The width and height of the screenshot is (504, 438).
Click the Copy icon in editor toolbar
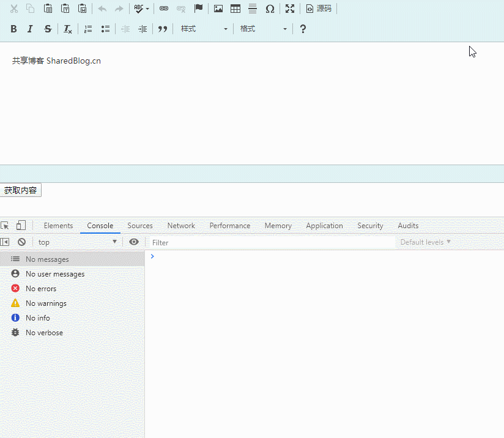[31, 9]
